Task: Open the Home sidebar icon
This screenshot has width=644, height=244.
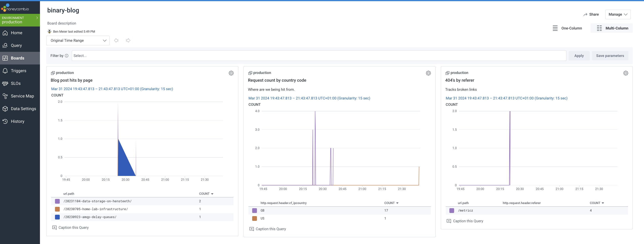Action: (x=5, y=33)
